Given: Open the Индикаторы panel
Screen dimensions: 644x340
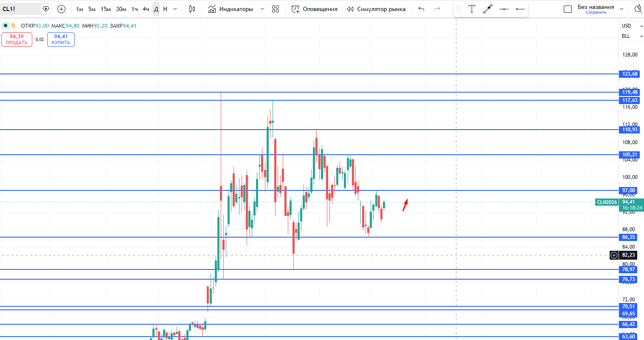Looking at the screenshot, I should click(231, 9).
